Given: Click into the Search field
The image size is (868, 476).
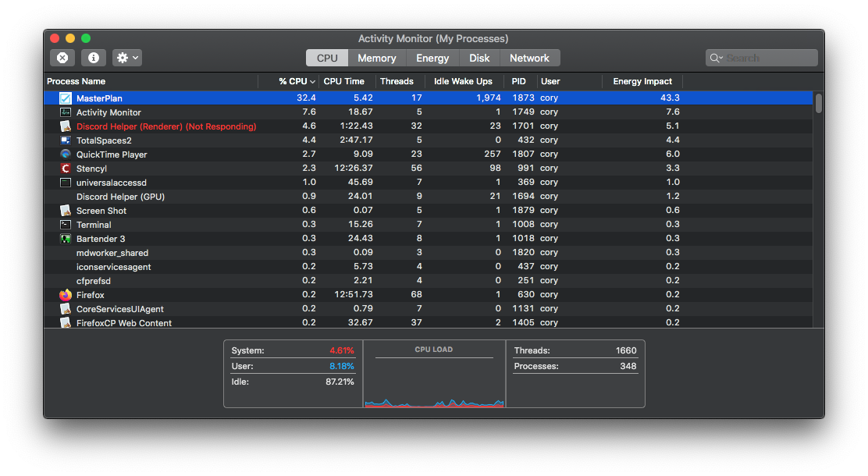Looking at the screenshot, I should (762, 58).
